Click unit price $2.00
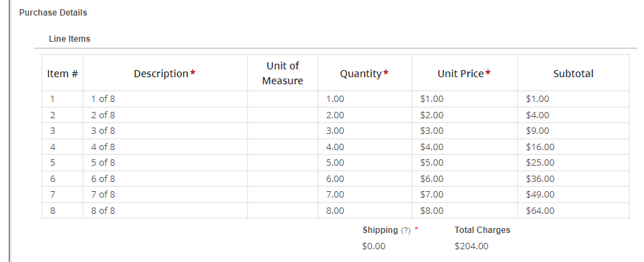 pyautogui.click(x=432, y=115)
